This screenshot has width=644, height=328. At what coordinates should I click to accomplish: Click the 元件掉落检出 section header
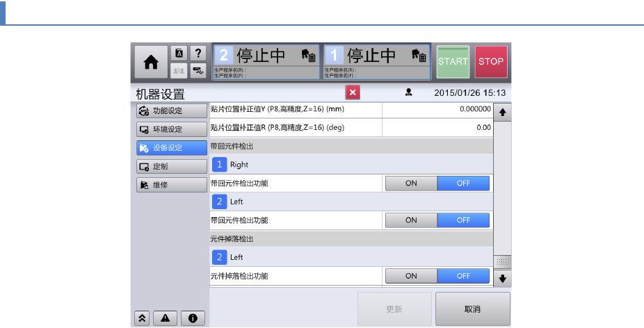[351, 239]
